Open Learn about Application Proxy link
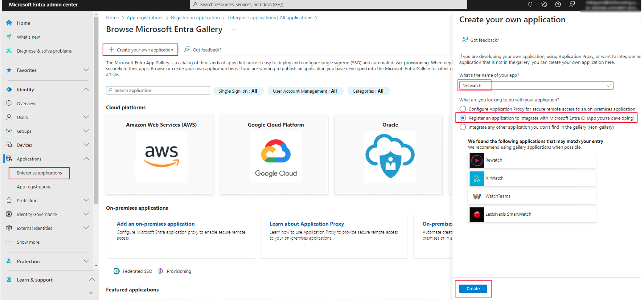This screenshot has height=302, width=644. click(x=307, y=224)
